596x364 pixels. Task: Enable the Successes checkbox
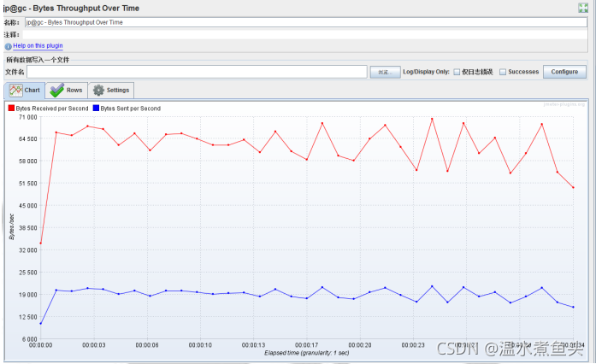[x=503, y=72]
